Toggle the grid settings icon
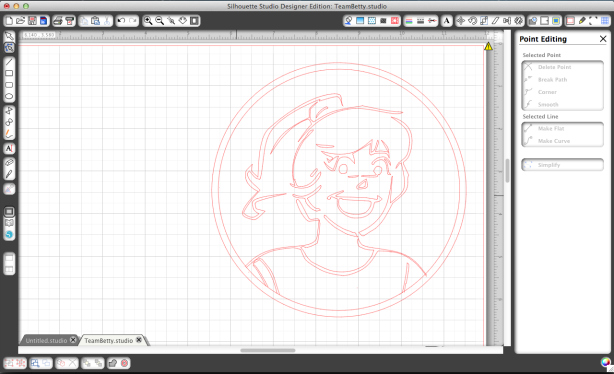Screen dimensions: 614x374 605,21
